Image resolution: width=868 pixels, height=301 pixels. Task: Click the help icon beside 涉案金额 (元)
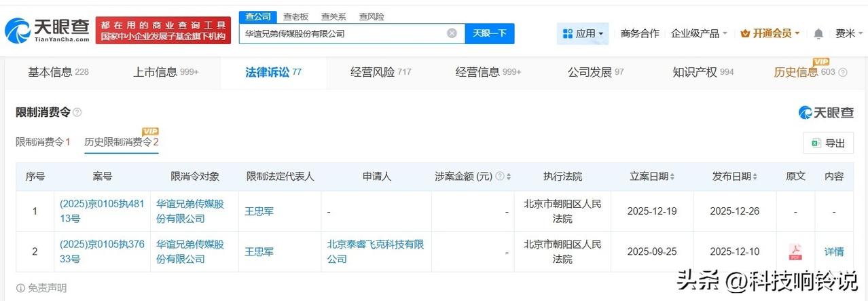coord(500,177)
